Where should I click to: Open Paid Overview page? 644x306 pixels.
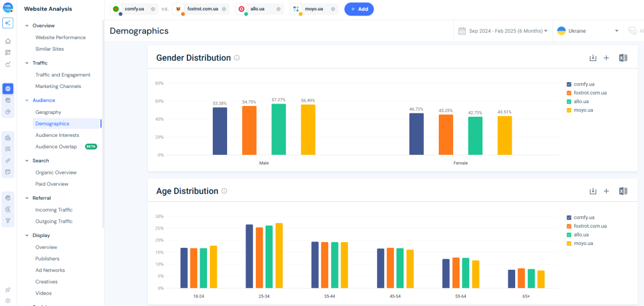tap(52, 184)
